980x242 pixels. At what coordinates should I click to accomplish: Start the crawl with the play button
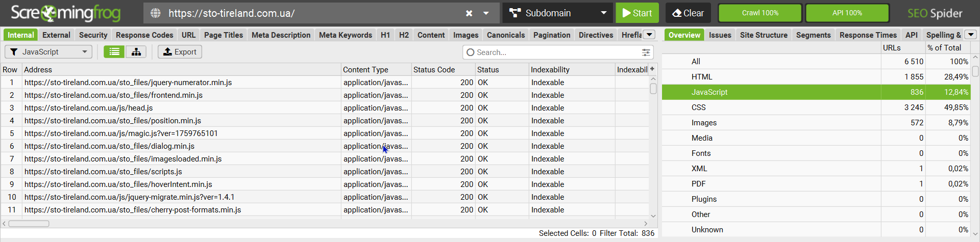tap(636, 13)
